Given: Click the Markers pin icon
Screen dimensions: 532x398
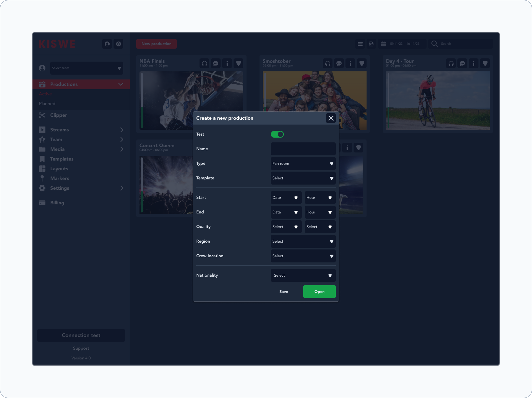Looking at the screenshot, I should tap(42, 178).
